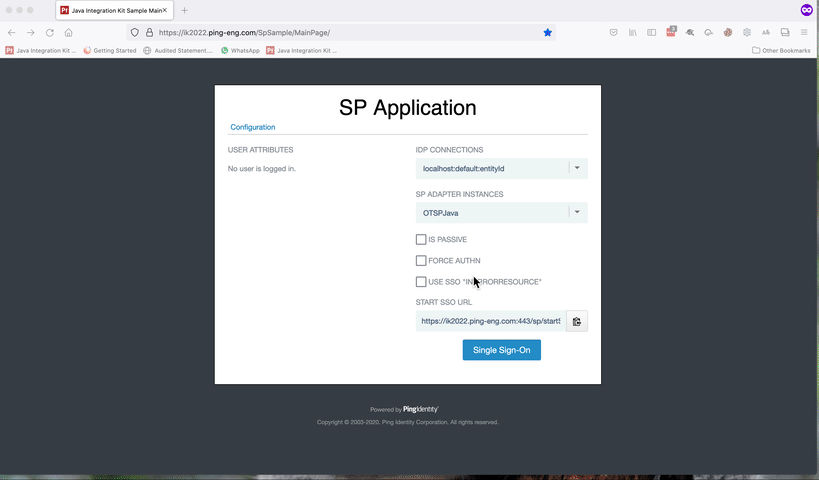Open the translate extension icon
819x480 pixels.
point(766,32)
